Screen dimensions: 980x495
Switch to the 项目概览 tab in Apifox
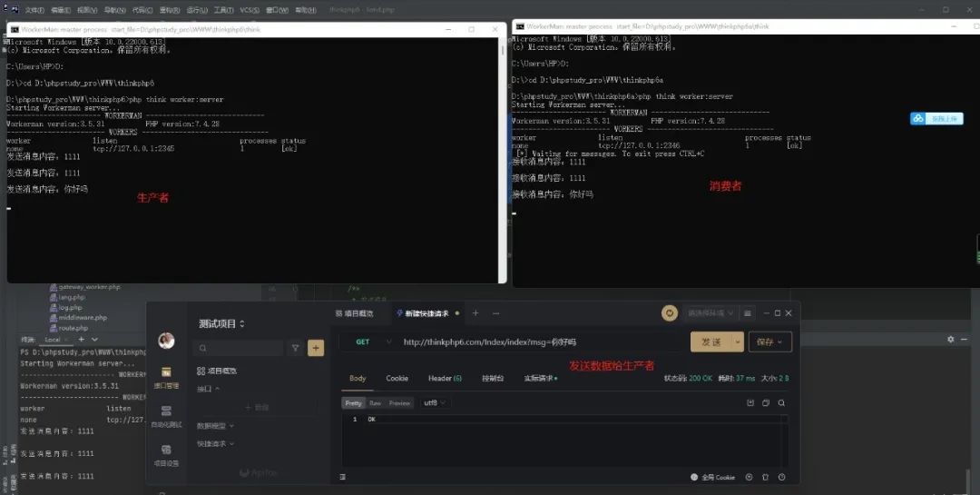(x=355, y=313)
